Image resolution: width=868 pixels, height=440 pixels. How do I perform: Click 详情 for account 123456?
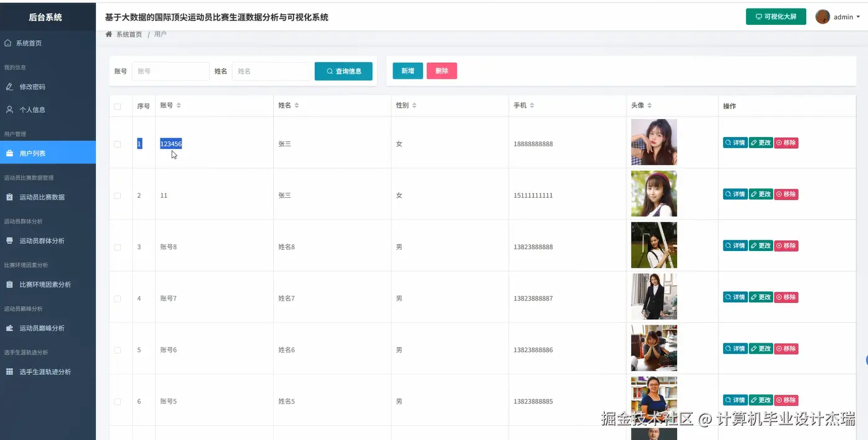point(735,143)
